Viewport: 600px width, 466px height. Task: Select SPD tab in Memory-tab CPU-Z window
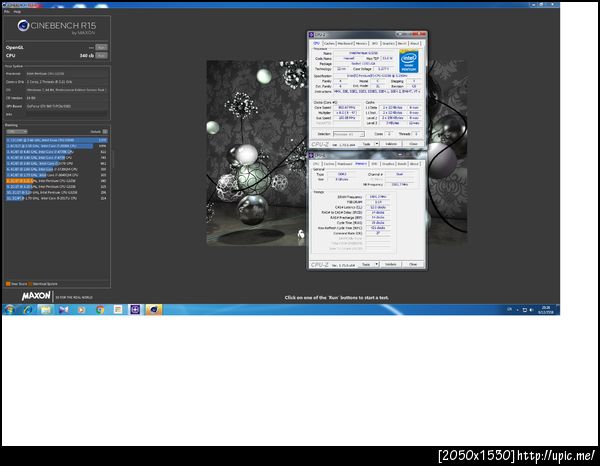(x=374, y=164)
